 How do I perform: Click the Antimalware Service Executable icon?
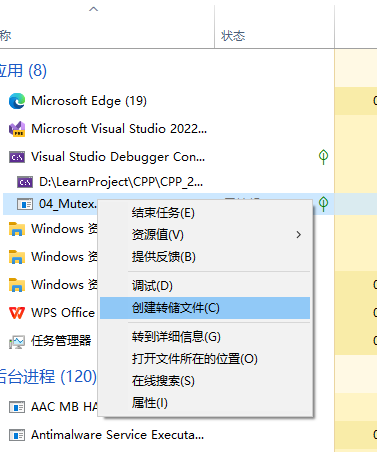point(17,435)
